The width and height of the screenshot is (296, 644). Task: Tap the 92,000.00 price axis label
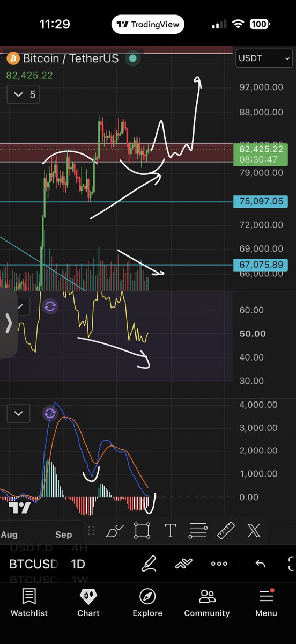point(261,87)
